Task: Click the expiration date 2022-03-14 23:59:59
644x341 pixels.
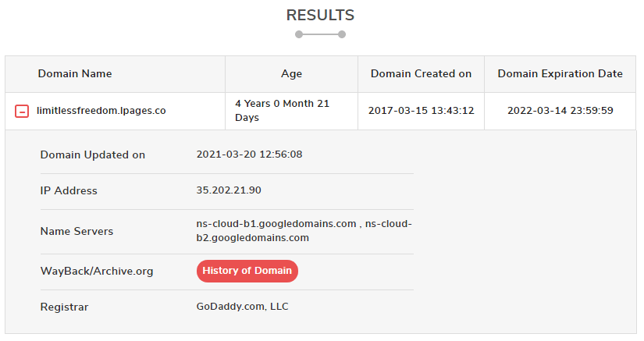Action: point(560,111)
